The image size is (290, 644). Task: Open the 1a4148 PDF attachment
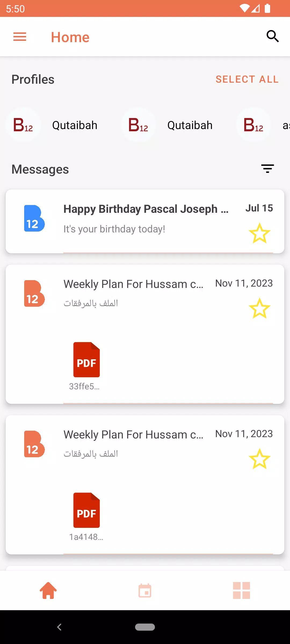pos(86,510)
